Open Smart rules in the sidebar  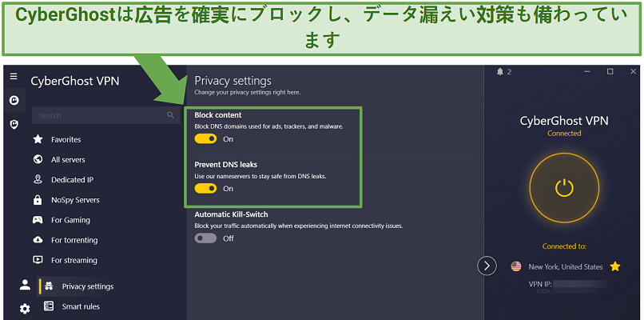(x=81, y=306)
